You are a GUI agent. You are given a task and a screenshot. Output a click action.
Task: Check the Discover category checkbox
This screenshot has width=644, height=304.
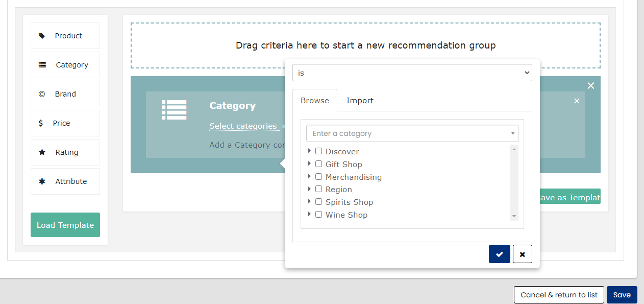pos(318,151)
